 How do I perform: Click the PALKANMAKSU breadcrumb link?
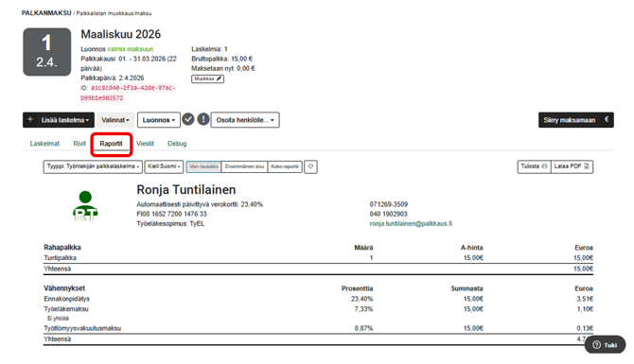(46, 13)
